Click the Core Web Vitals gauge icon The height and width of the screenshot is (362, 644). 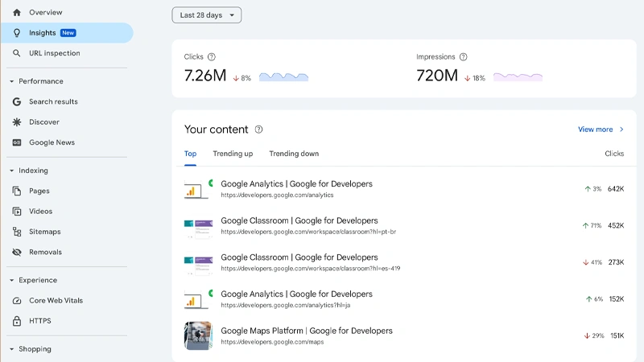click(x=16, y=300)
